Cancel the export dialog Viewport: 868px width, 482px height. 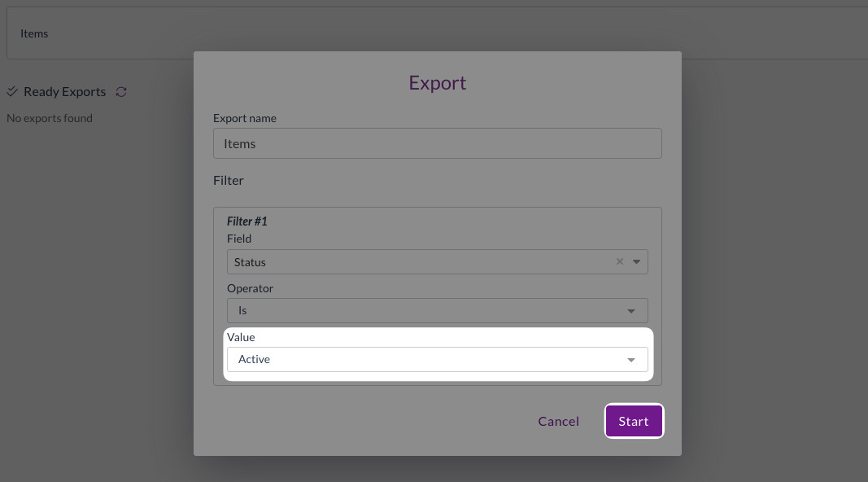[x=558, y=421]
